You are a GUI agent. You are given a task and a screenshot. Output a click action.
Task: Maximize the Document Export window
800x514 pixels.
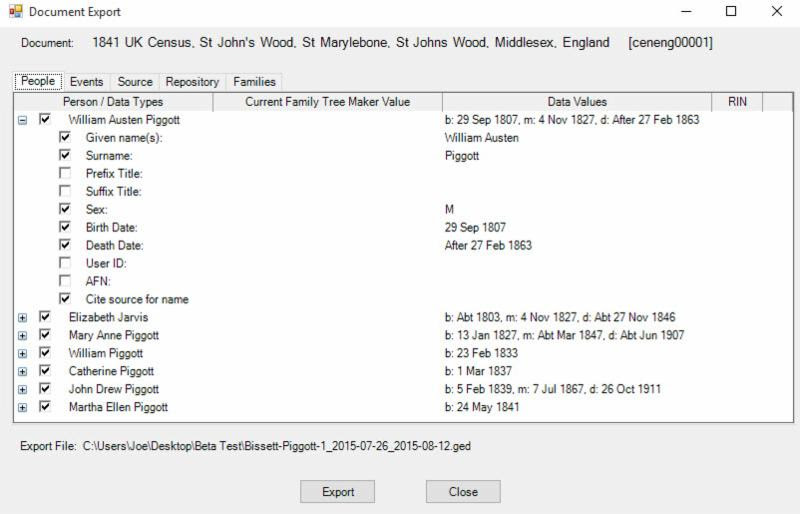click(x=731, y=11)
